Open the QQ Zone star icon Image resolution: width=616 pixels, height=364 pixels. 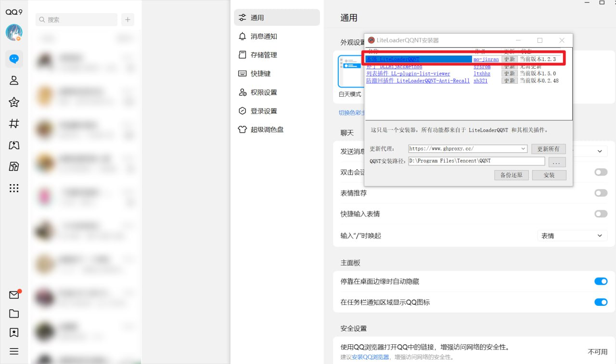[x=14, y=102]
